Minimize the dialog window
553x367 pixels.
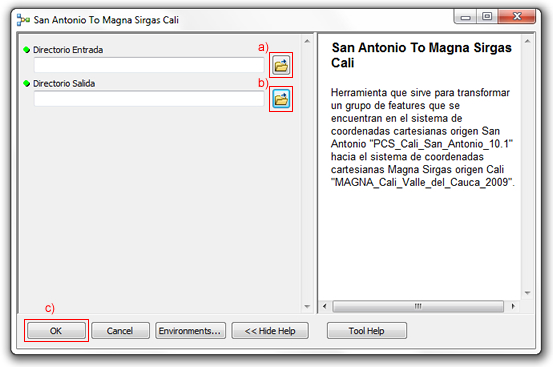pyautogui.click(x=466, y=17)
